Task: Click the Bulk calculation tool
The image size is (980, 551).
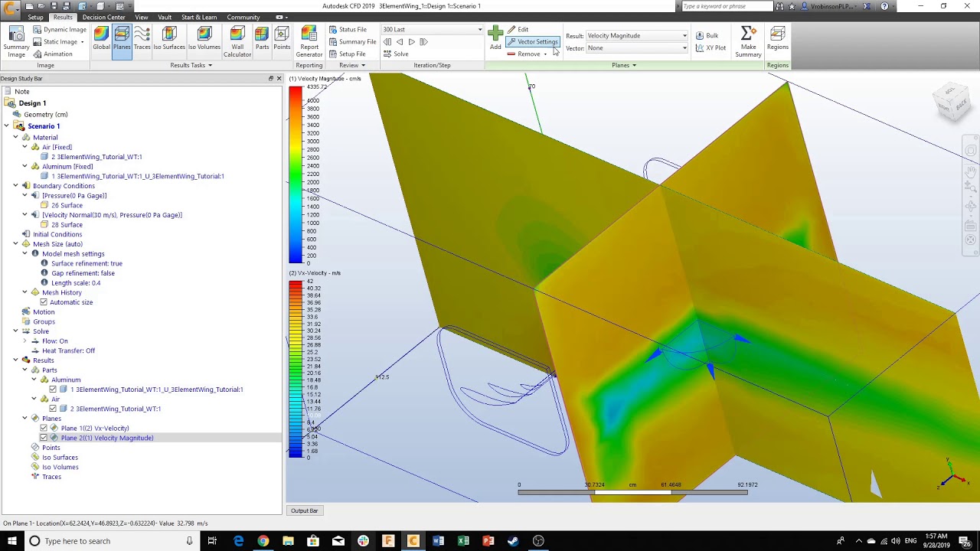Action: tap(707, 36)
